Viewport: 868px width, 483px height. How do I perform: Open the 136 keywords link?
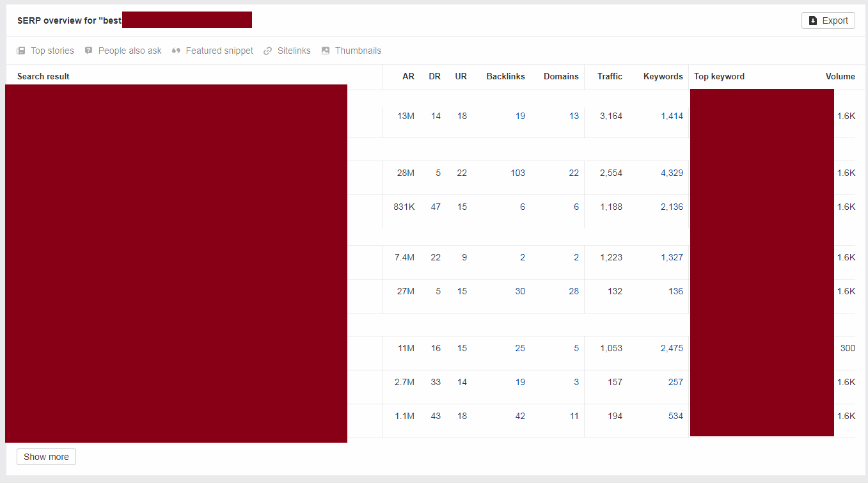pyautogui.click(x=675, y=291)
